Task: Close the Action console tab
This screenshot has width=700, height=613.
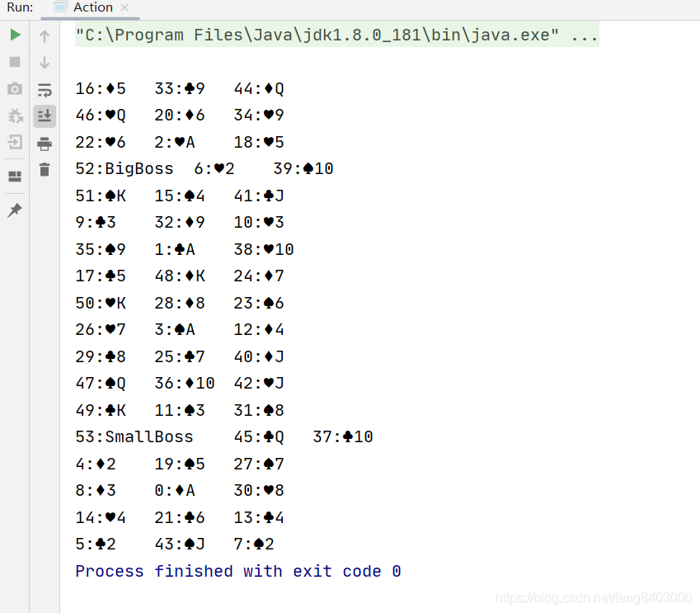Action: tap(125, 6)
